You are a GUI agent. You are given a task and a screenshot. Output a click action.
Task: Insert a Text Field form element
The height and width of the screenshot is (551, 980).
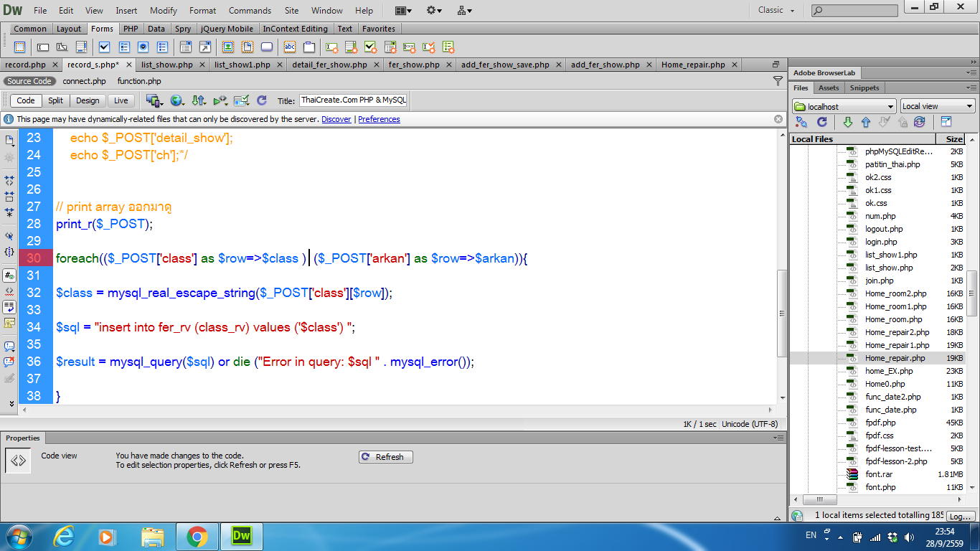[43, 47]
